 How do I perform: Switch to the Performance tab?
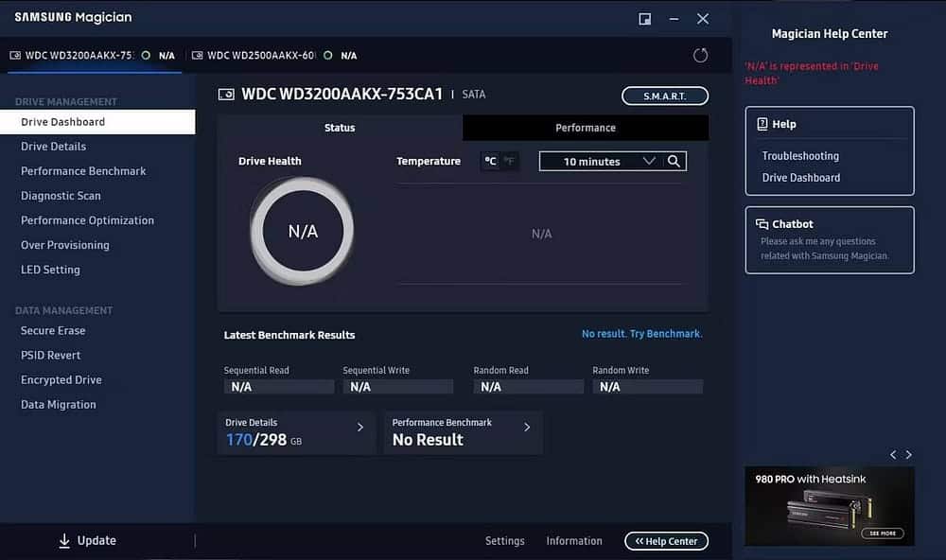[585, 126]
